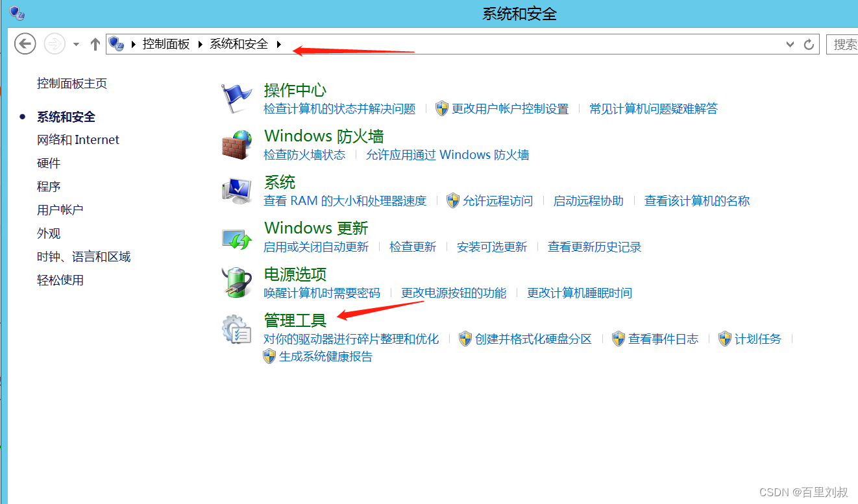Expand the address bar history dropdown
The image size is (858, 504).
[x=790, y=44]
